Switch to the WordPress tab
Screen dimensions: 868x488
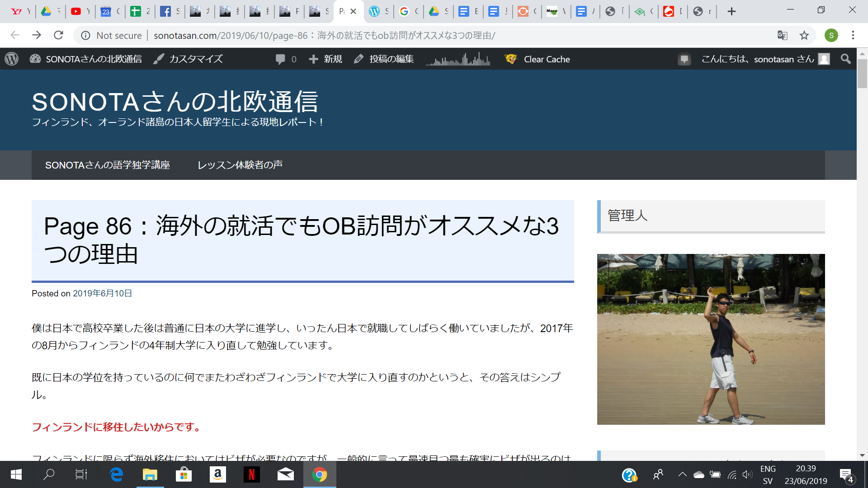[379, 11]
